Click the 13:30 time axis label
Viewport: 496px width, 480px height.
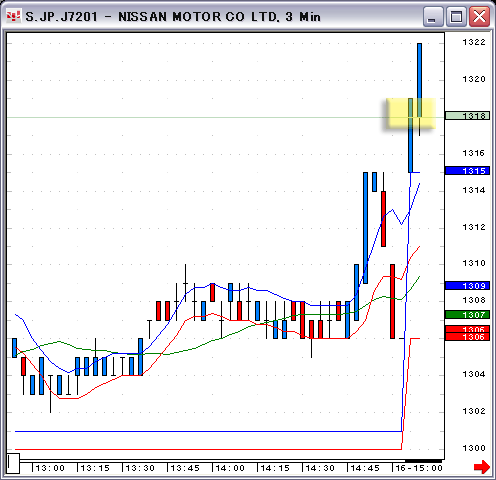click(x=140, y=468)
